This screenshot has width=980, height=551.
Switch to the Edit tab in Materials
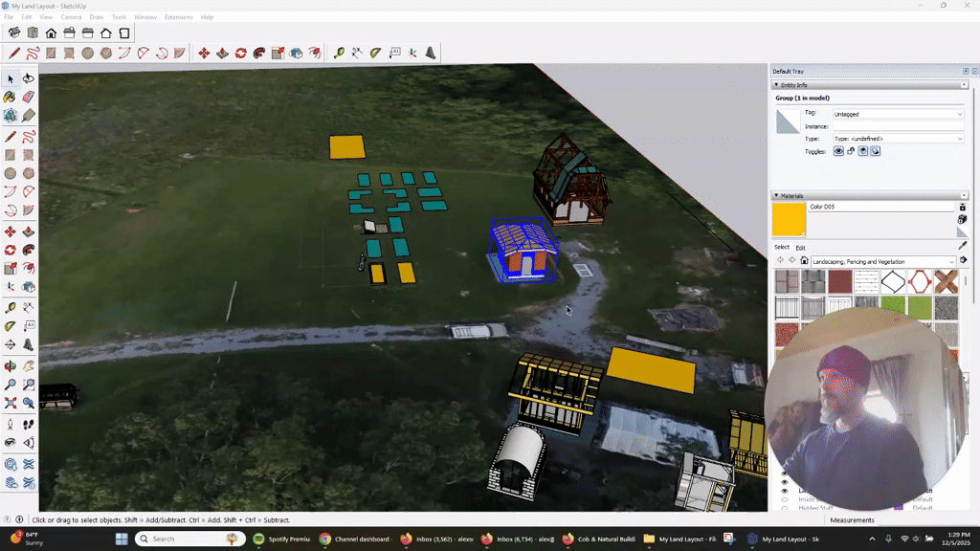tap(799, 248)
